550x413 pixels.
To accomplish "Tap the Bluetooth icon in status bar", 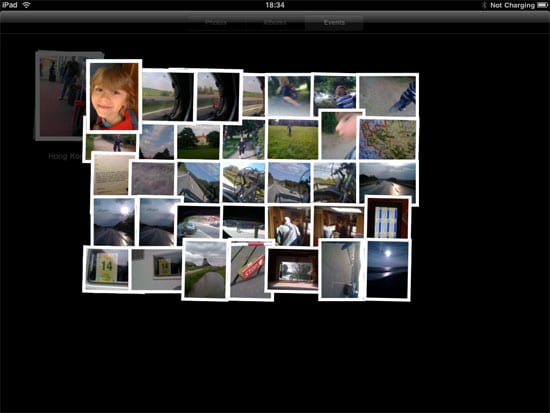I will (x=484, y=5).
